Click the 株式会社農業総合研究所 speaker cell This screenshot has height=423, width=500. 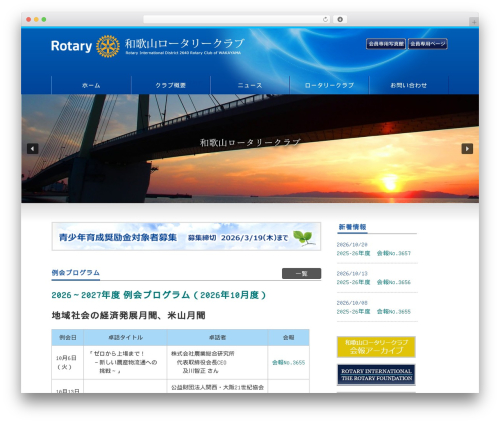(217, 362)
